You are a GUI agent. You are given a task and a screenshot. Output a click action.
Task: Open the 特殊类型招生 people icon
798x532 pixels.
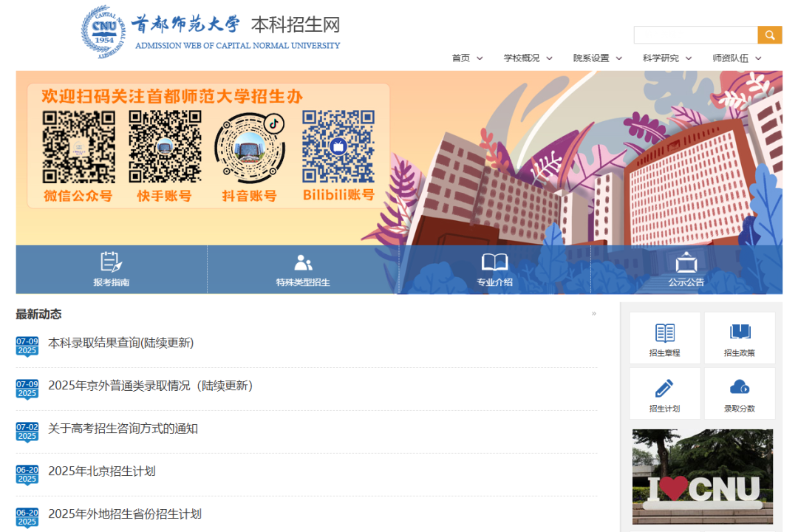303,262
